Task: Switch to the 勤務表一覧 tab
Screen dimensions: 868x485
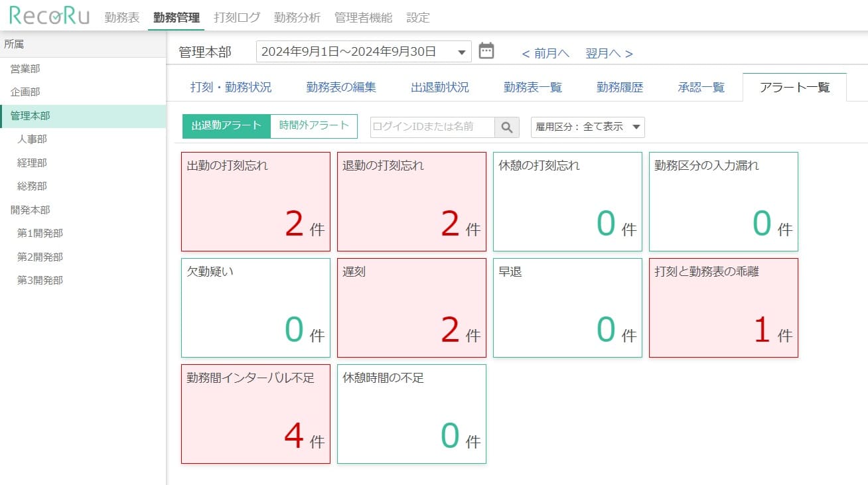Action: [x=533, y=86]
